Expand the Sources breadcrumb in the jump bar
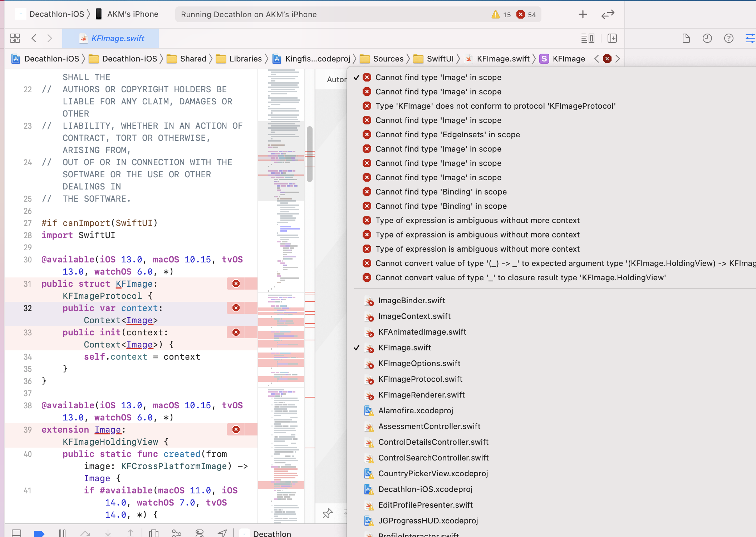The width and height of the screenshot is (756, 537). [388, 59]
